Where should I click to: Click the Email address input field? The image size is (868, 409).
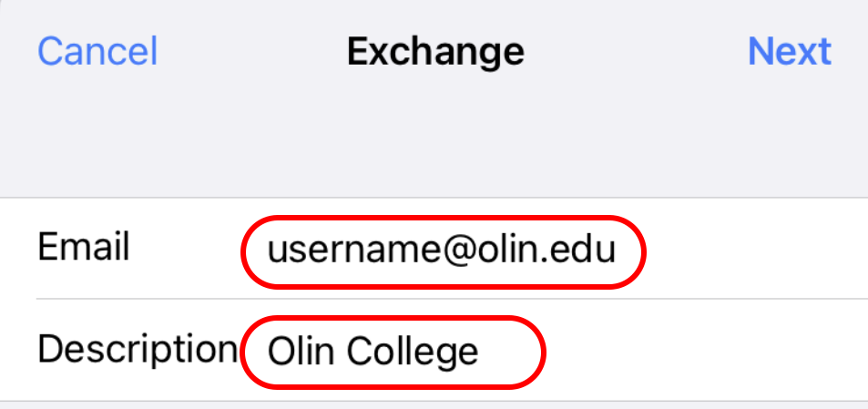pyautogui.click(x=442, y=250)
